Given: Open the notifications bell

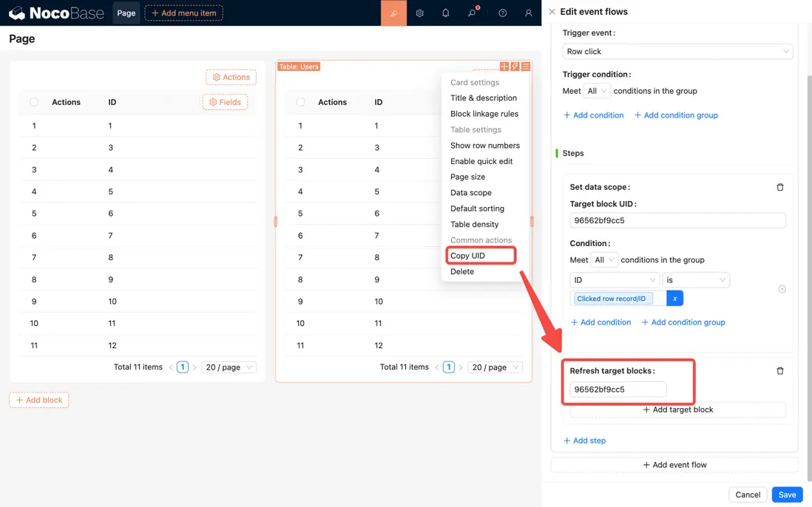Looking at the screenshot, I should [445, 13].
